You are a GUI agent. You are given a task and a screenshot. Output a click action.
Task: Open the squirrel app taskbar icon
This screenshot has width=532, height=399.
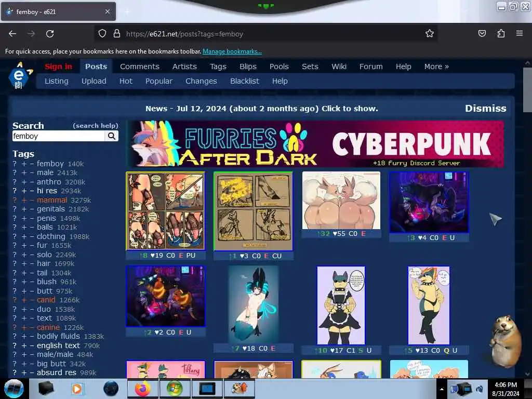239,389
